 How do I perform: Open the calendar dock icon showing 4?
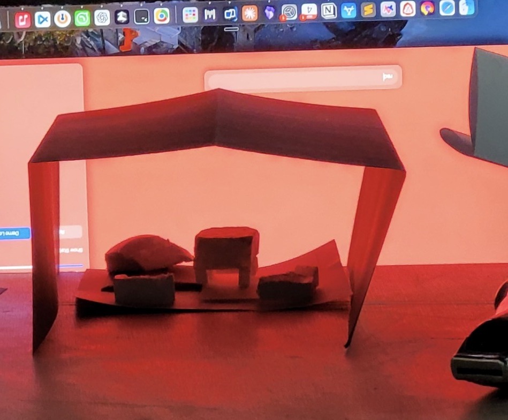(309, 12)
